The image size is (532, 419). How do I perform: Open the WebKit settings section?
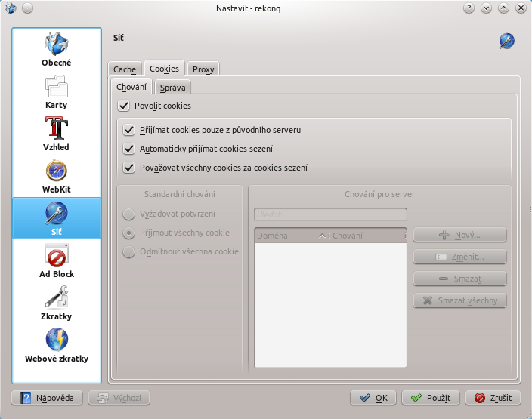(x=57, y=176)
